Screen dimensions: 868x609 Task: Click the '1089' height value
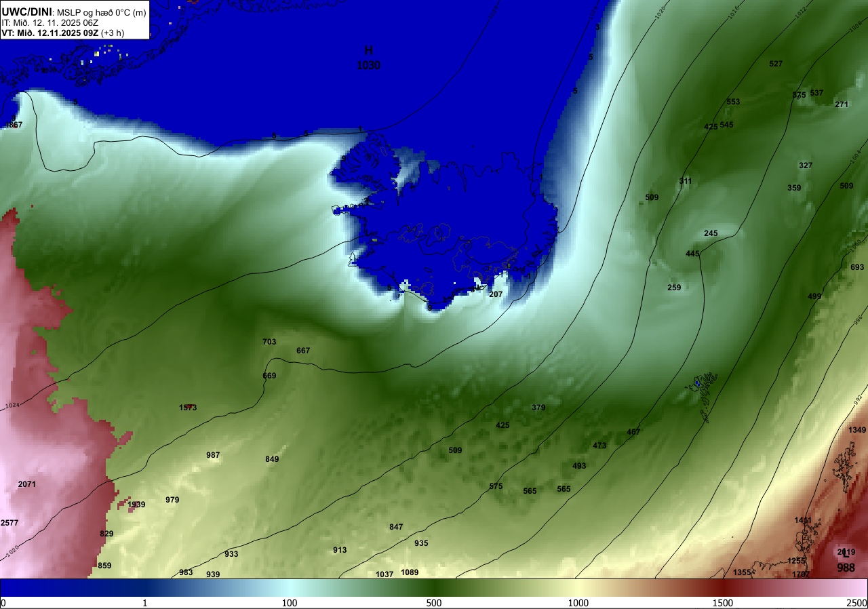(410, 572)
